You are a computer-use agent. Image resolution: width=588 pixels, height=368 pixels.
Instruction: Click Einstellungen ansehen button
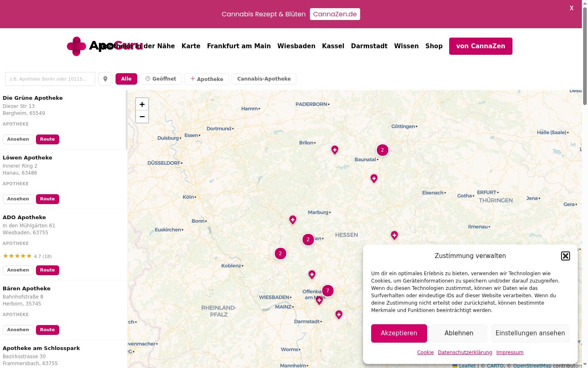[530, 333]
